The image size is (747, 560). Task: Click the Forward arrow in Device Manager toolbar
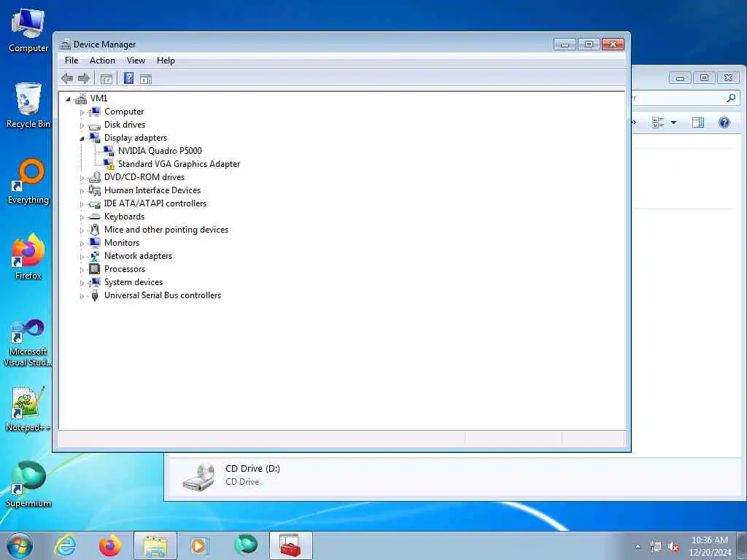pyautogui.click(x=84, y=79)
